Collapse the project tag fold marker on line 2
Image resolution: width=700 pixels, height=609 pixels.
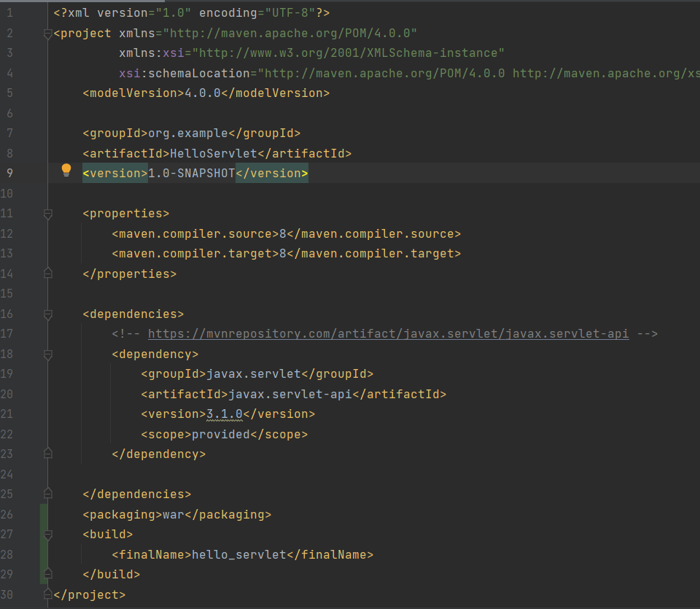pyautogui.click(x=48, y=34)
